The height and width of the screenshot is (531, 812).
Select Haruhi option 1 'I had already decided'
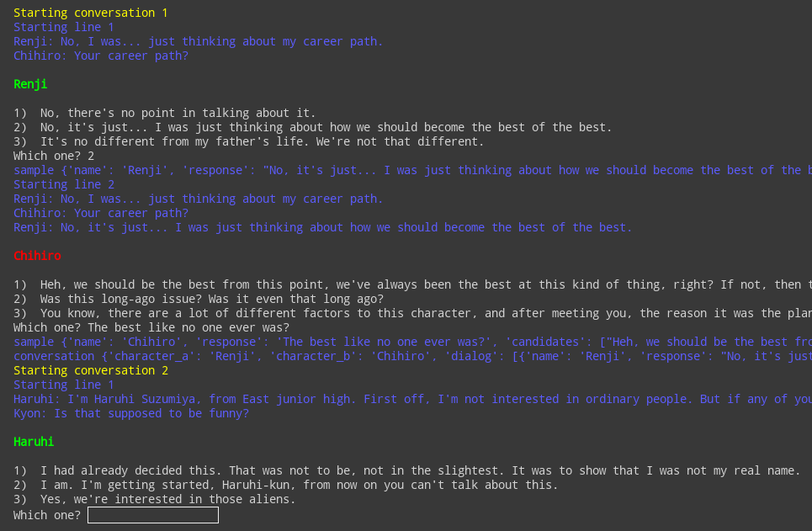[407, 471]
